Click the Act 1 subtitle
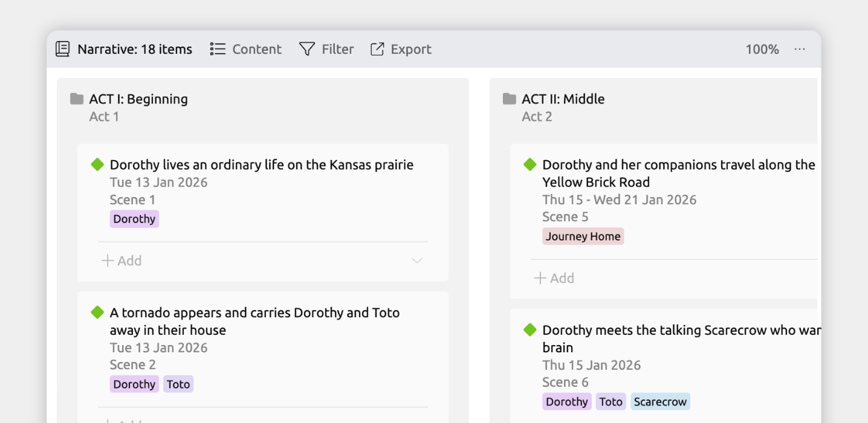The image size is (868, 423). tap(104, 117)
